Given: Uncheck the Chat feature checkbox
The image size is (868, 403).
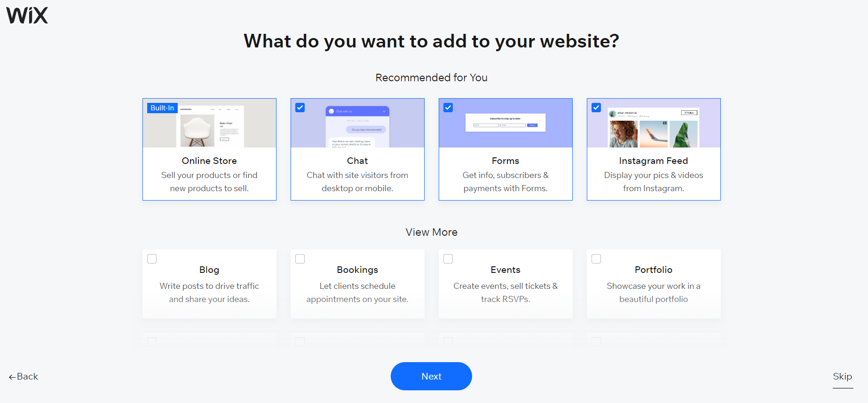Looking at the screenshot, I should coord(300,108).
